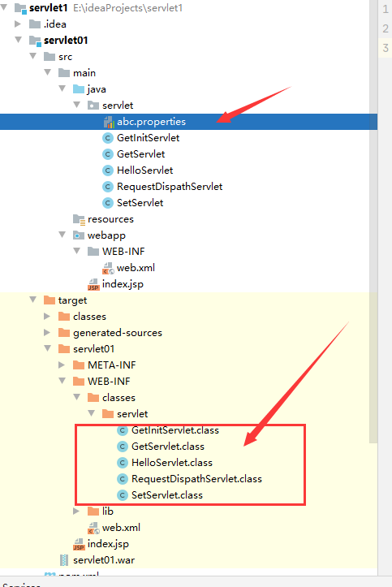Expand the lib folder
Image resolution: width=392 pixels, height=587 pixels.
(76, 511)
